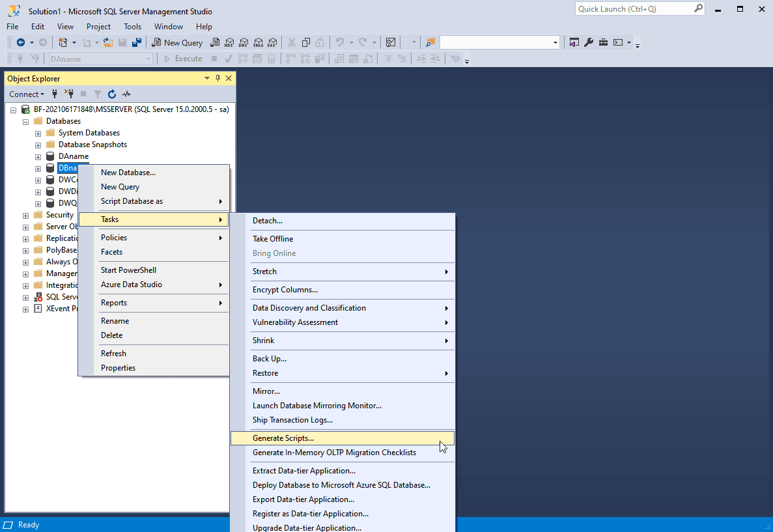The image size is (773, 532).
Task: Open Script Database as submenu
Action: [x=154, y=201]
